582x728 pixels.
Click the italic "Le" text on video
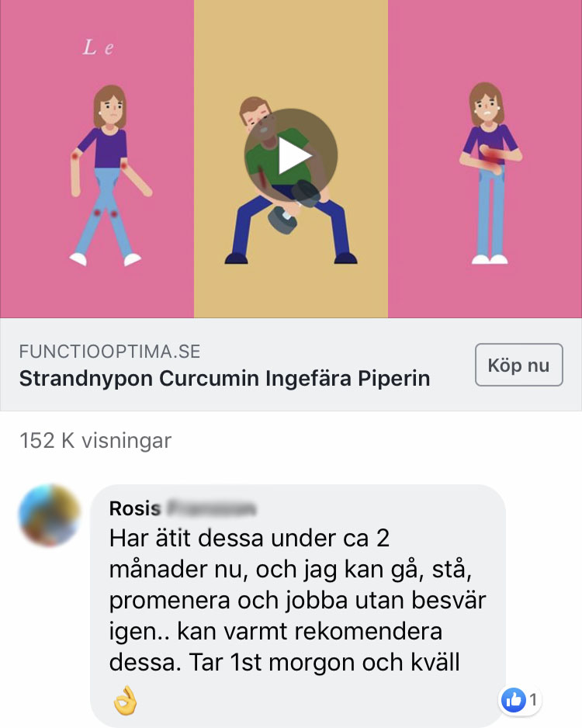pos(98,47)
